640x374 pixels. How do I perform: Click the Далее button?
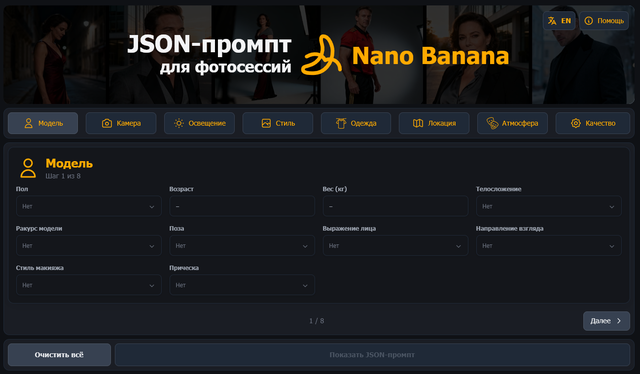pyautogui.click(x=606, y=321)
